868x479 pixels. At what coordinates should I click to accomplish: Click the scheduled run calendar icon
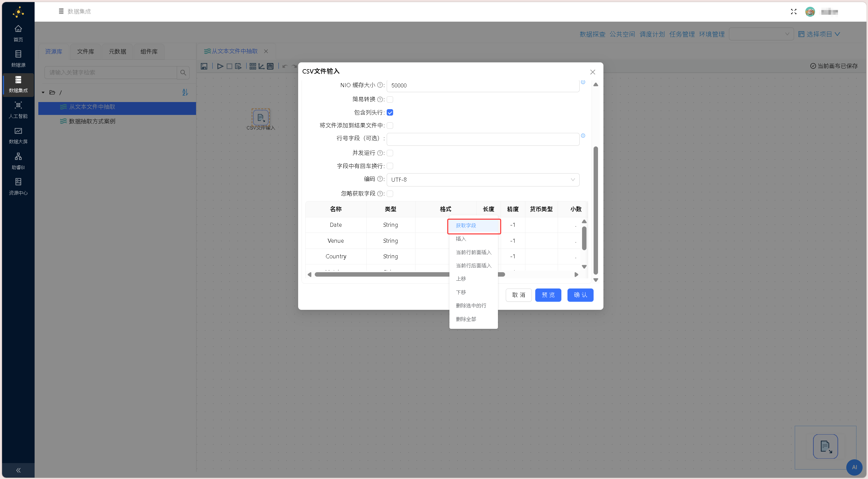coord(238,66)
